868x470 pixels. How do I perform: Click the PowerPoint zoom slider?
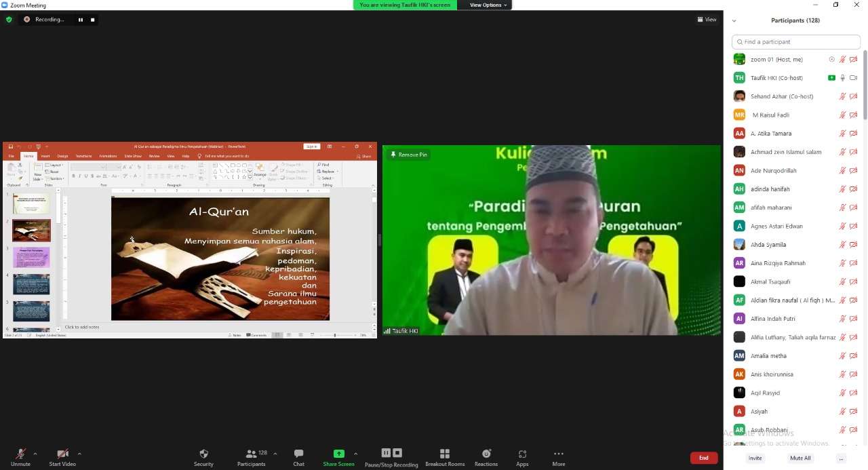point(335,335)
